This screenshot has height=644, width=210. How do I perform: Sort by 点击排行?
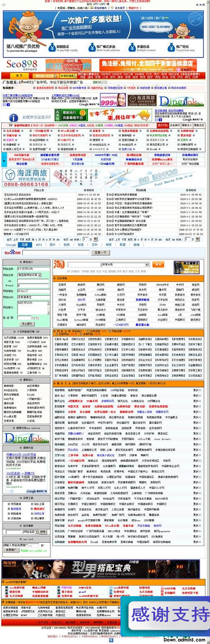tap(175, 125)
